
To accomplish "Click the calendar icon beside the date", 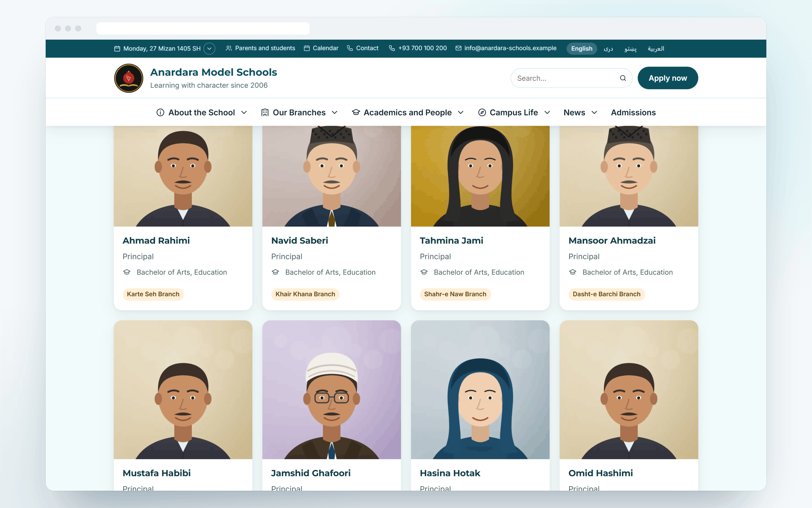I will tap(117, 49).
